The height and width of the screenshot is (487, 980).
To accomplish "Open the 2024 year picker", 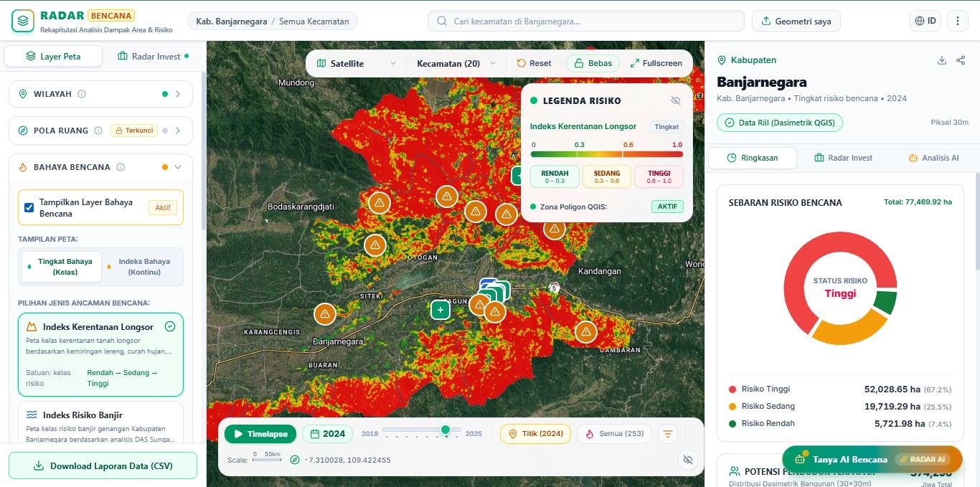I will (x=329, y=434).
